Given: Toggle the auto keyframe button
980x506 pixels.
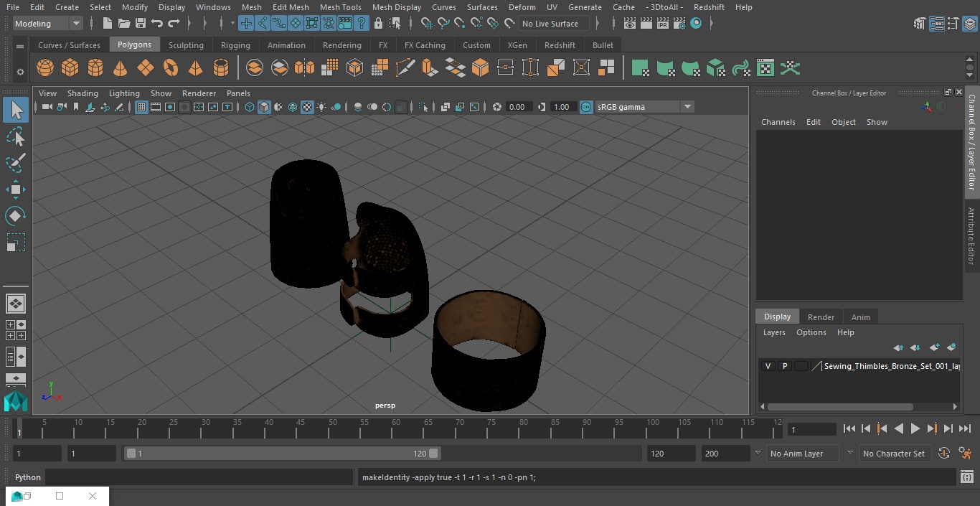Looking at the screenshot, I should [x=944, y=454].
